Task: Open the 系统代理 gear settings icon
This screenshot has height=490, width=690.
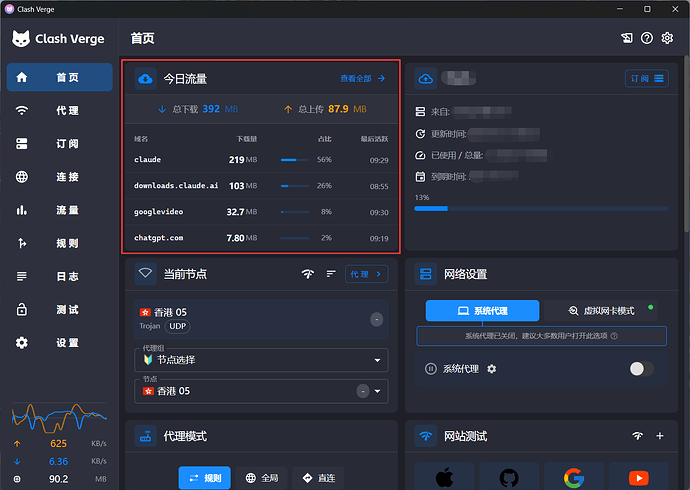Action: pos(492,369)
